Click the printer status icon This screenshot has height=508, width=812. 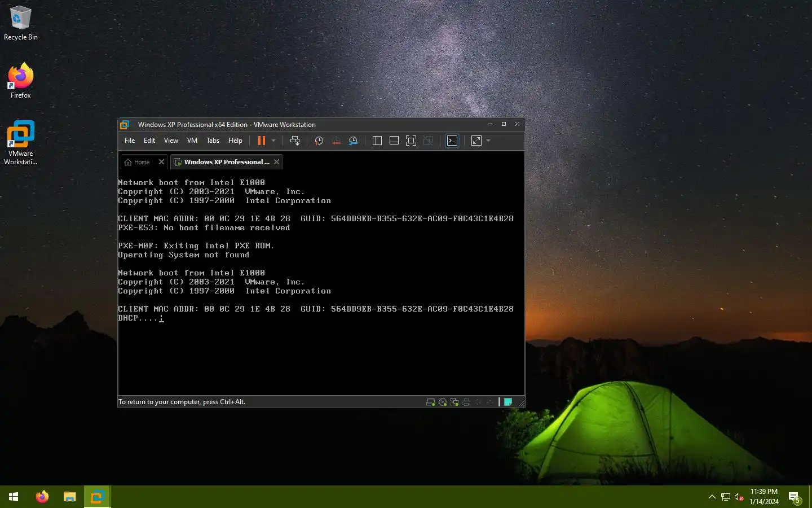coord(466,402)
